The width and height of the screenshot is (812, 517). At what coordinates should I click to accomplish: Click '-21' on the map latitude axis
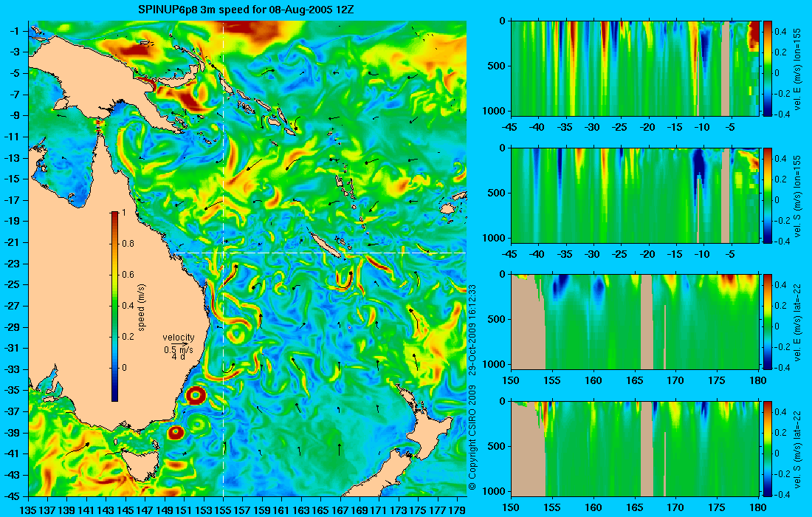(11, 242)
